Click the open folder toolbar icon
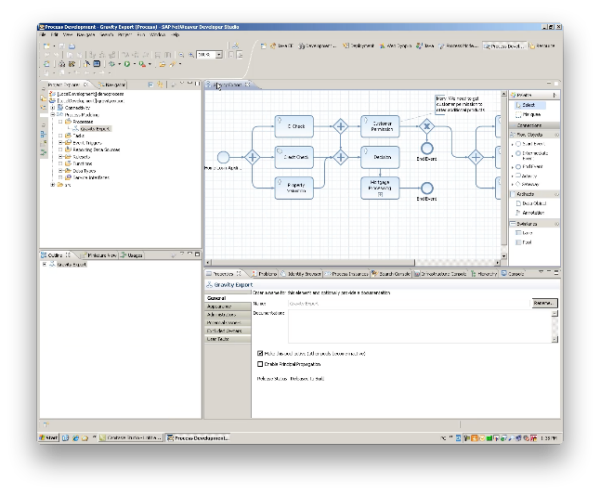 [x=162, y=64]
